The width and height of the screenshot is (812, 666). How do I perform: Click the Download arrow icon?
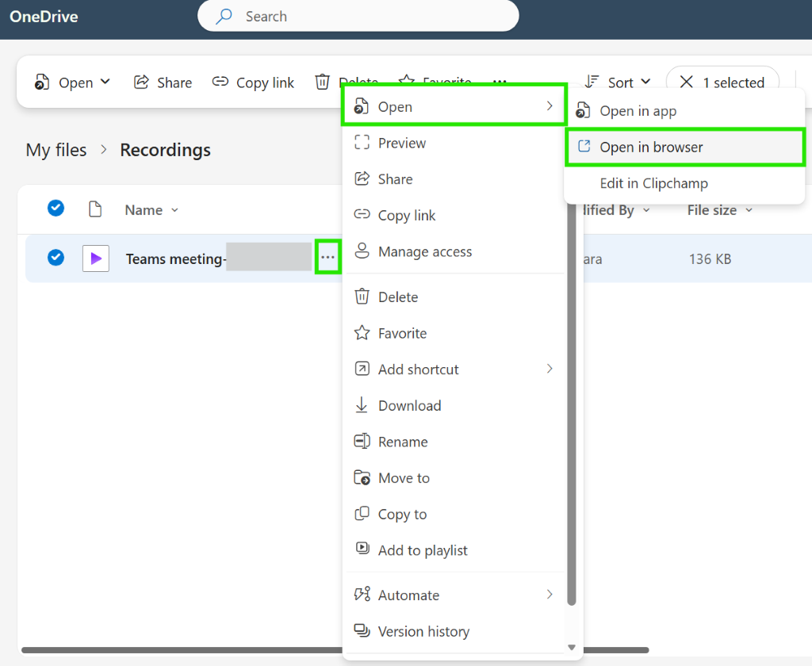362,405
